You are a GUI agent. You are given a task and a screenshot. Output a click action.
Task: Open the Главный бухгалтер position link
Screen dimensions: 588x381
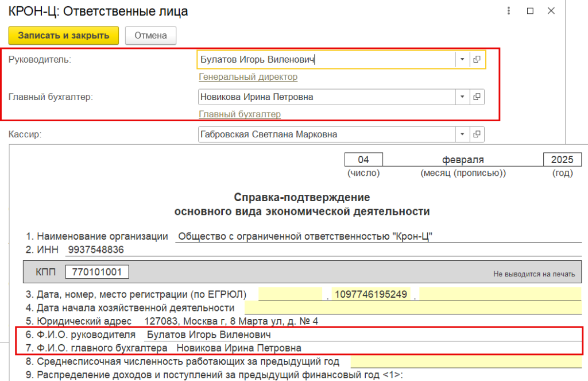(x=239, y=114)
